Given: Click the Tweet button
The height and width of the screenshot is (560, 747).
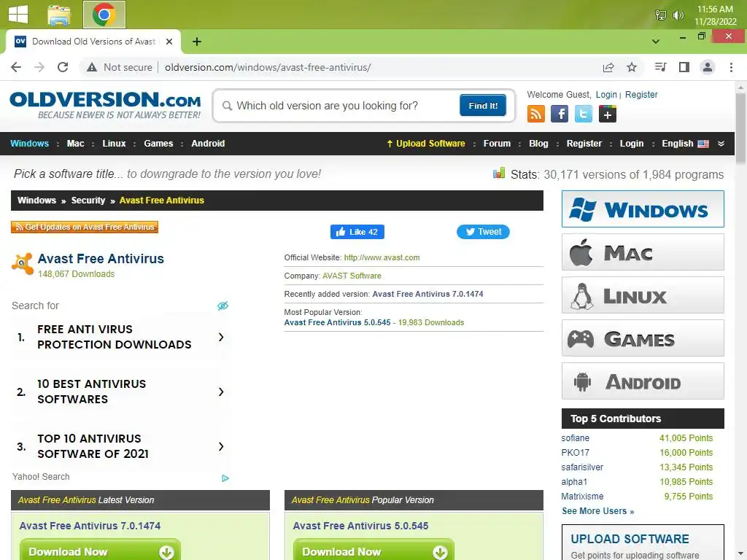Looking at the screenshot, I should pos(483,232).
